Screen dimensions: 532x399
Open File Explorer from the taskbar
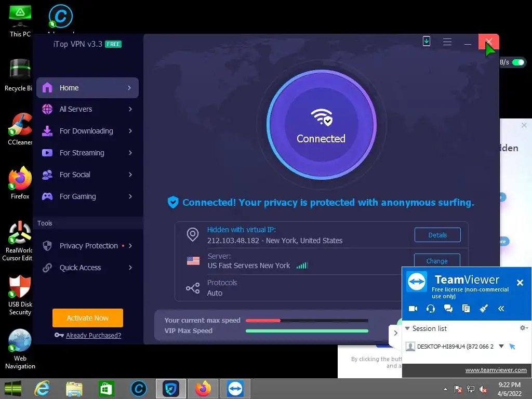point(74,389)
